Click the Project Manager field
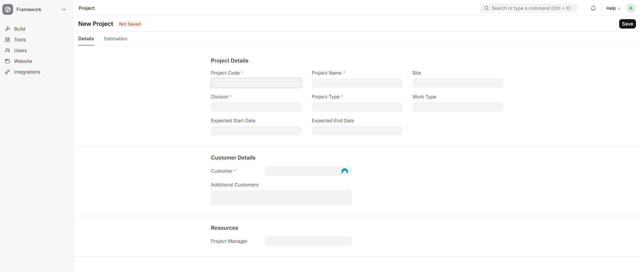 [308, 241]
